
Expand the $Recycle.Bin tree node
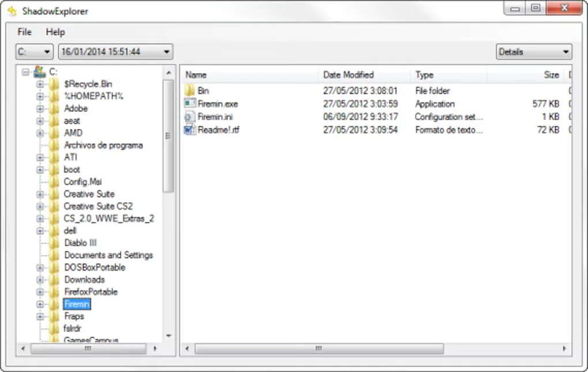coord(40,84)
